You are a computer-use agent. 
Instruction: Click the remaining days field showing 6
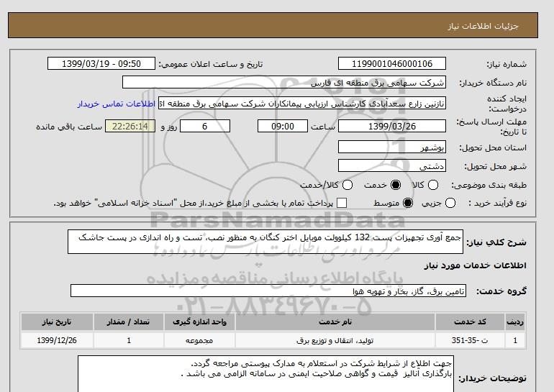pyautogui.click(x=205, y=126)
